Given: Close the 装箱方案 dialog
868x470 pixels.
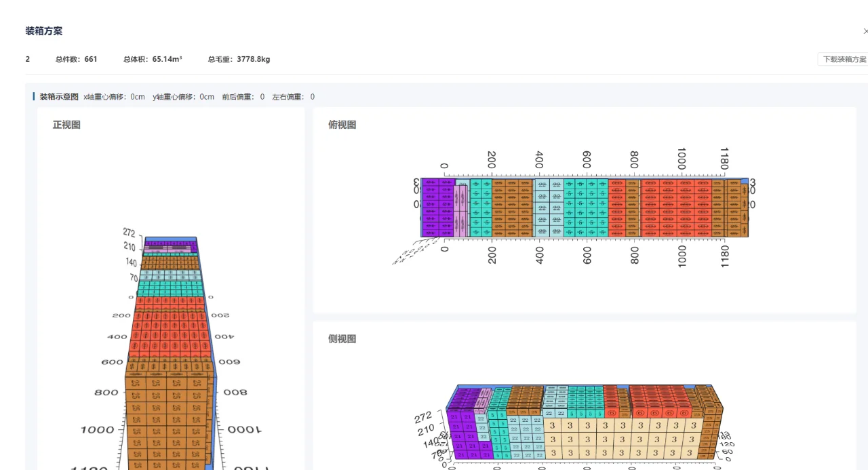Looking at the screenshot, I should coord(865,31).
